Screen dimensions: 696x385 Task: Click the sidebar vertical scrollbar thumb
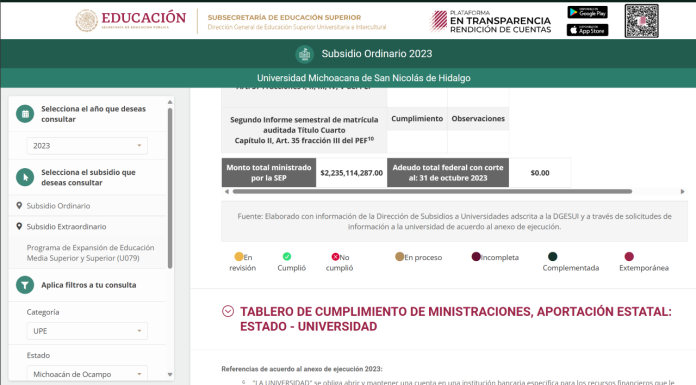coord(170,188)
